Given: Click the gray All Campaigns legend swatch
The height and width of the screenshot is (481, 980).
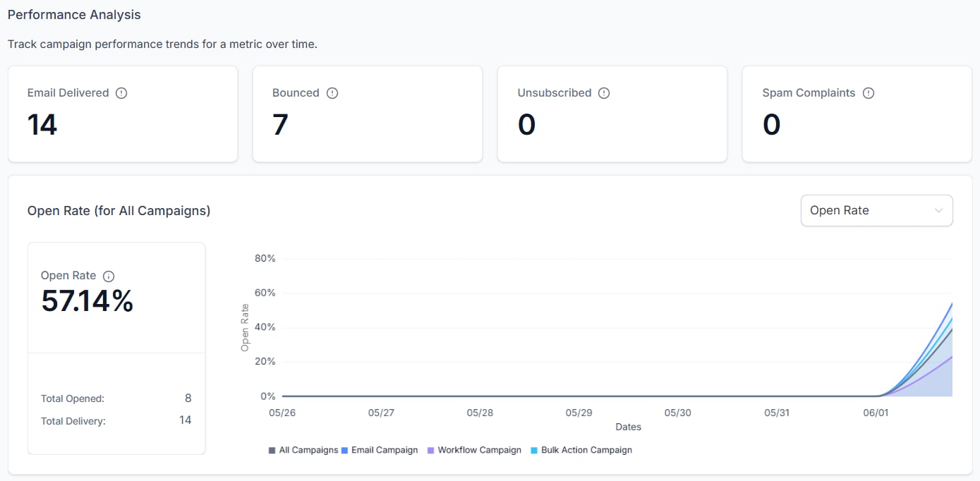Looking at the screenshot, I should click(x=272, y=450).
